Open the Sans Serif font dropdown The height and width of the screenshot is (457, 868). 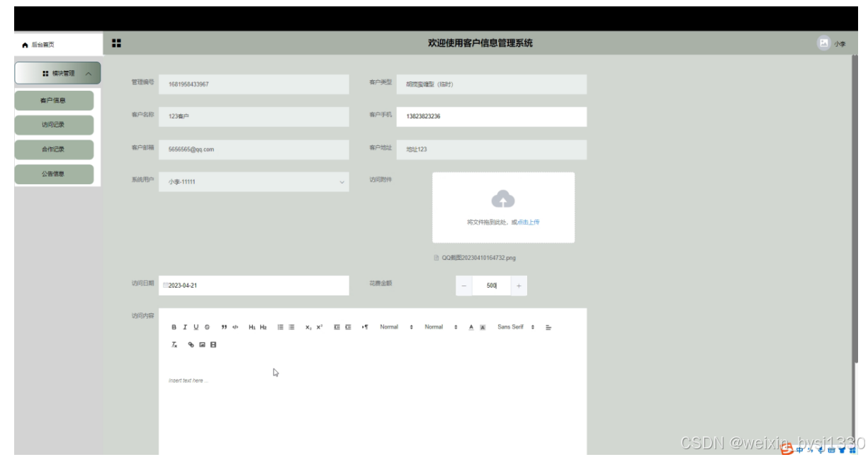point(516,327)
